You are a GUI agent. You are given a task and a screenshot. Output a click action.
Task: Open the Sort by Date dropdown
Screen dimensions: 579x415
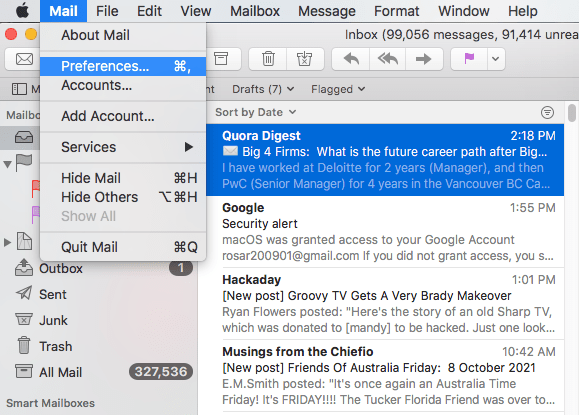coord(256,112)
